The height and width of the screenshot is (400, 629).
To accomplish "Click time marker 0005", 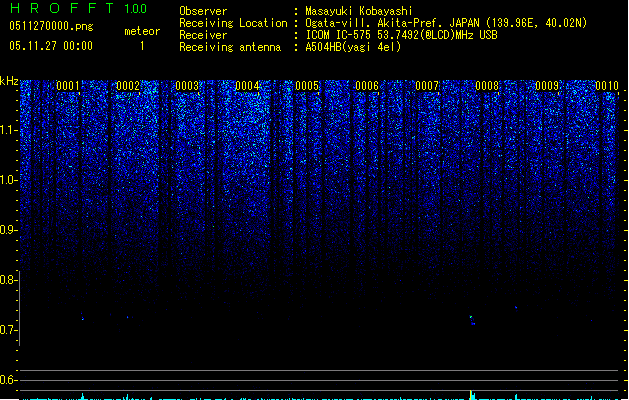I will (x=307, y=86).
